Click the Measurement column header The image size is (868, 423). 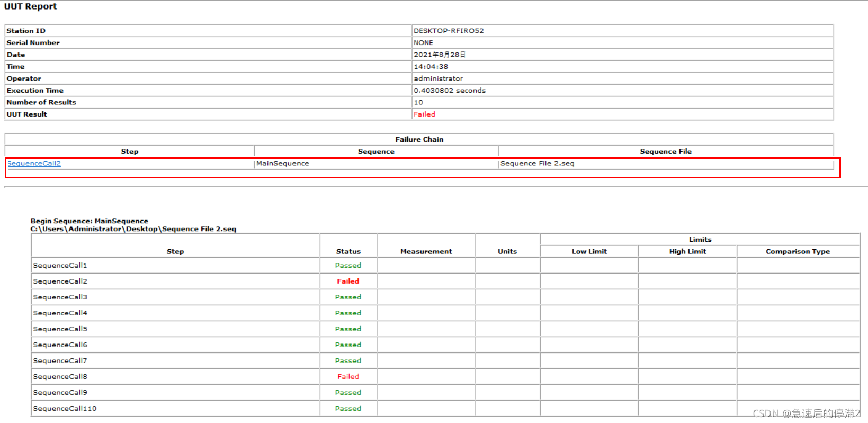[426, 251]
